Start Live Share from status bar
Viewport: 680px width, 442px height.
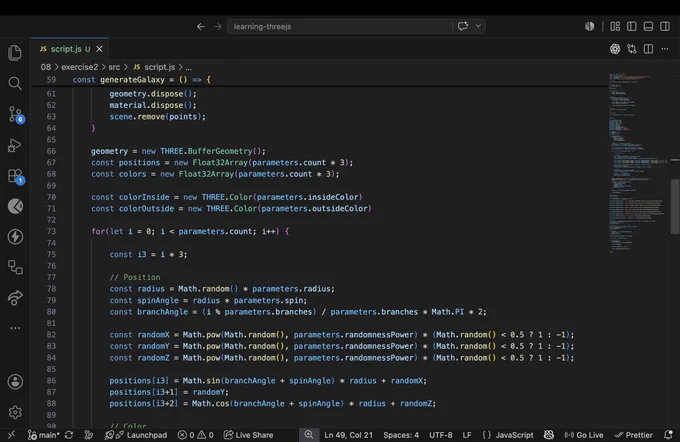pyautogui.click(x=248, y=435)
